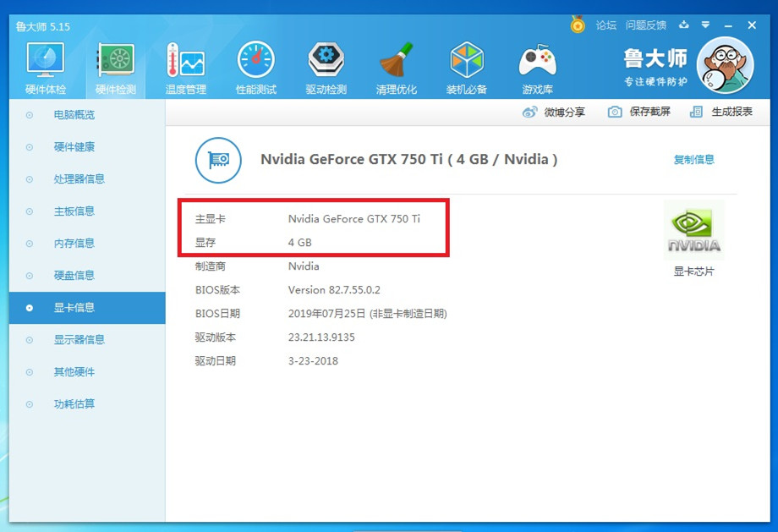Click the 鲁大师 mascot avatar

click(x=725, y=65)
